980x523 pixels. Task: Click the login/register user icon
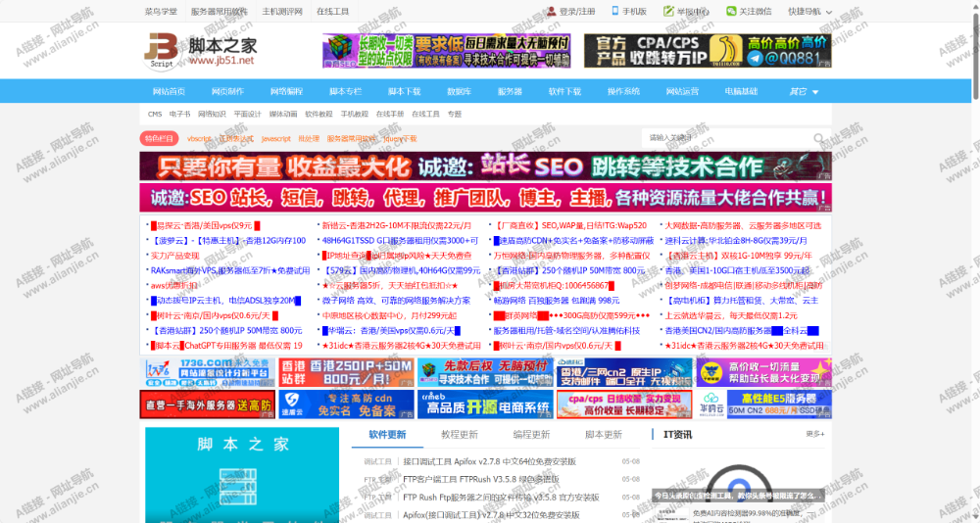551,11
